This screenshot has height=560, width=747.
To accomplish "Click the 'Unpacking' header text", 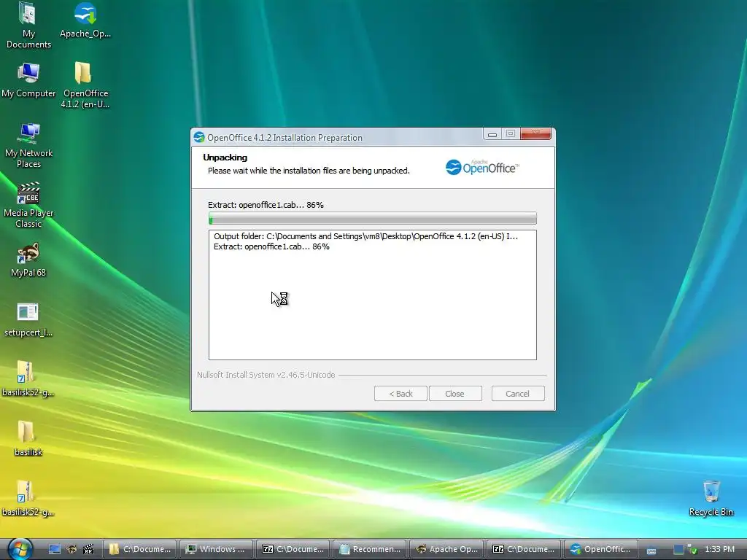I will pos(225,157).
